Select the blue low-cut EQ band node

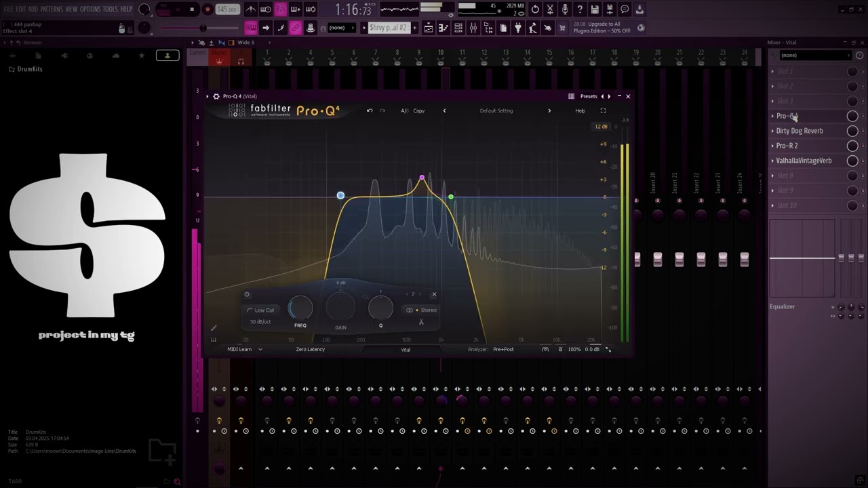(x=340, y=196)
